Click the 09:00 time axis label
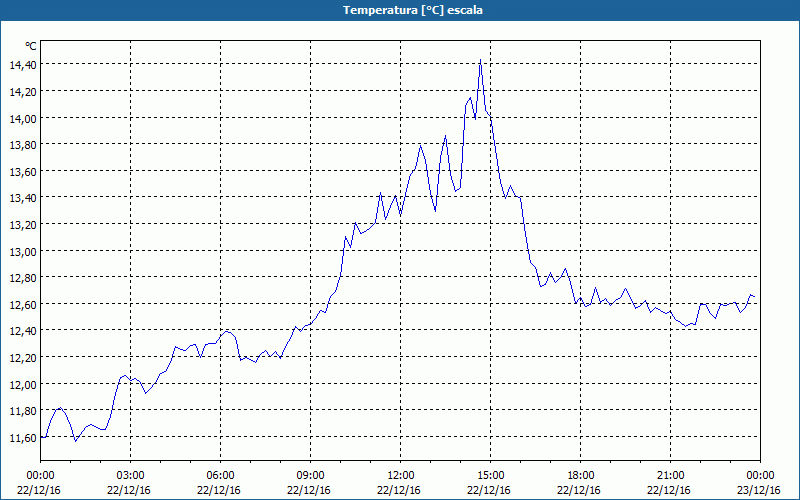Image resolution: width=800 pixels, height=500 pixels. point(310,476)
